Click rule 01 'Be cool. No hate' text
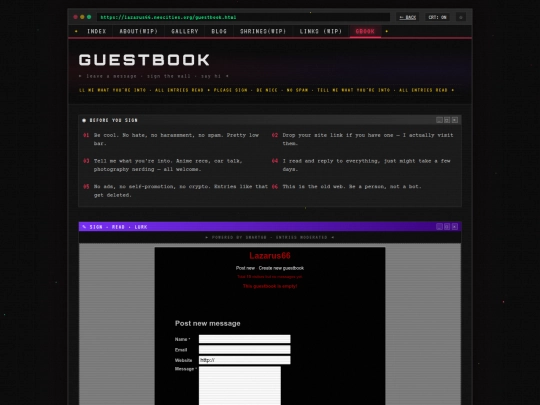The height and width of the screenshot is (405, 540). (x=176, y=139)
